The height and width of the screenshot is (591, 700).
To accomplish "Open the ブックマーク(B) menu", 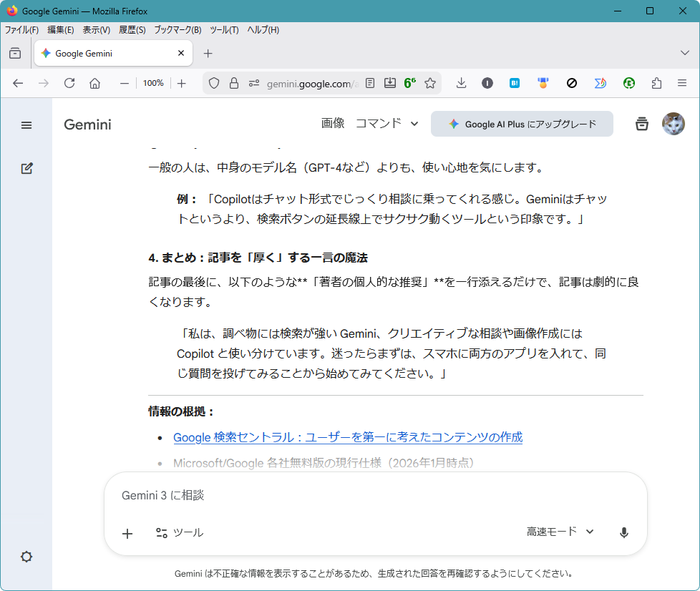I will [178, 30].
